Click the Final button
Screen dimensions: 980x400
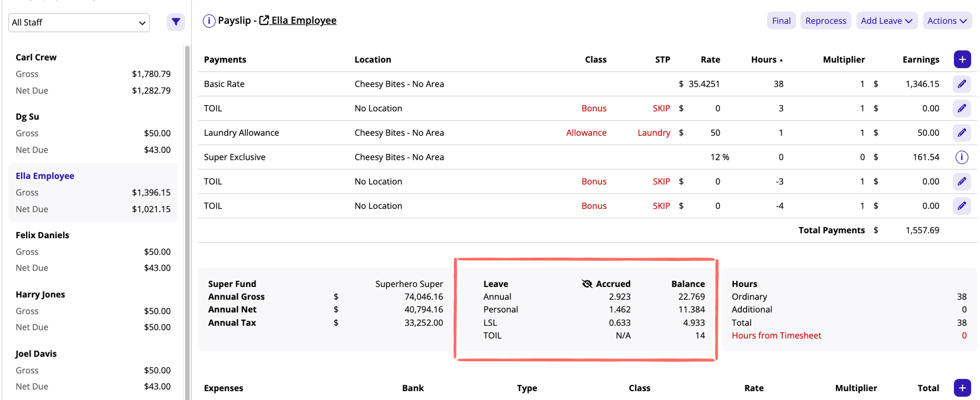click(x=782, y=20)
